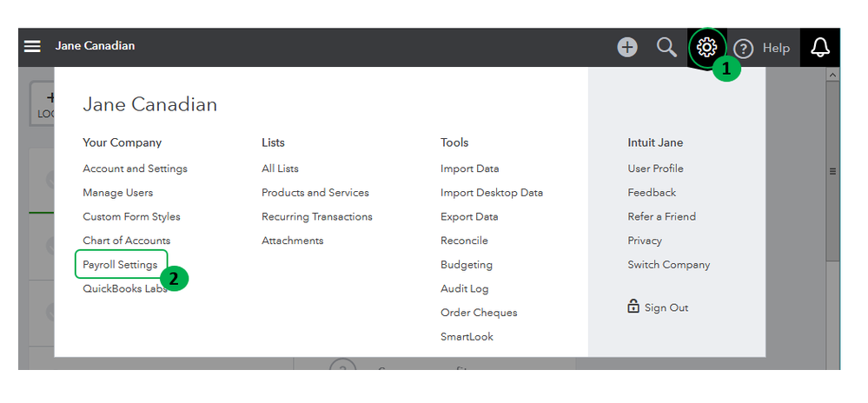868x403 pixels.
Task: Click the page scrollbar up arrow
Action: click(x=832, y=76)
